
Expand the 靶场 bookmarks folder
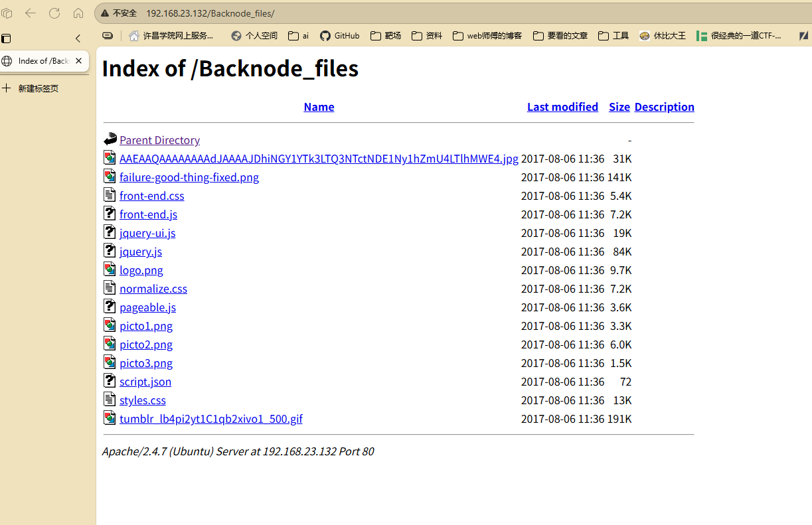click(386, 36)
